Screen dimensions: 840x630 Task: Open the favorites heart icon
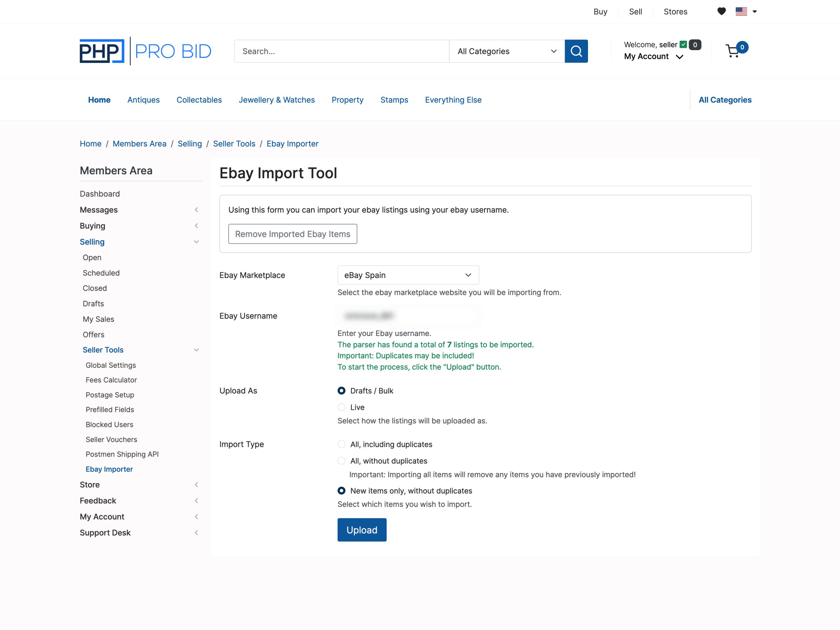point(721,11)
